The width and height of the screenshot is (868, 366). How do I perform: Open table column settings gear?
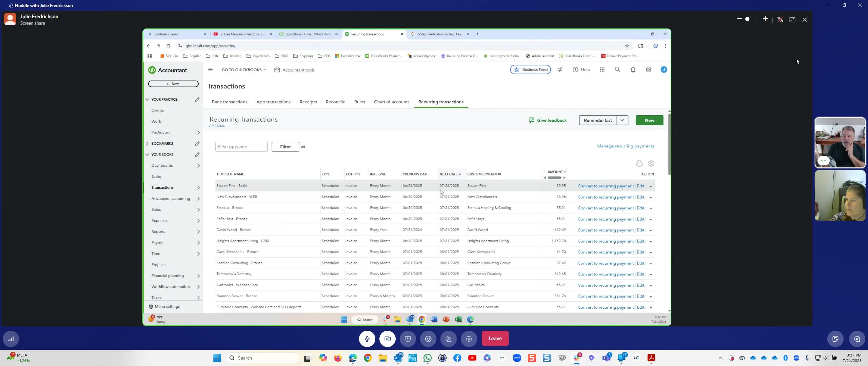click(651, 164)
